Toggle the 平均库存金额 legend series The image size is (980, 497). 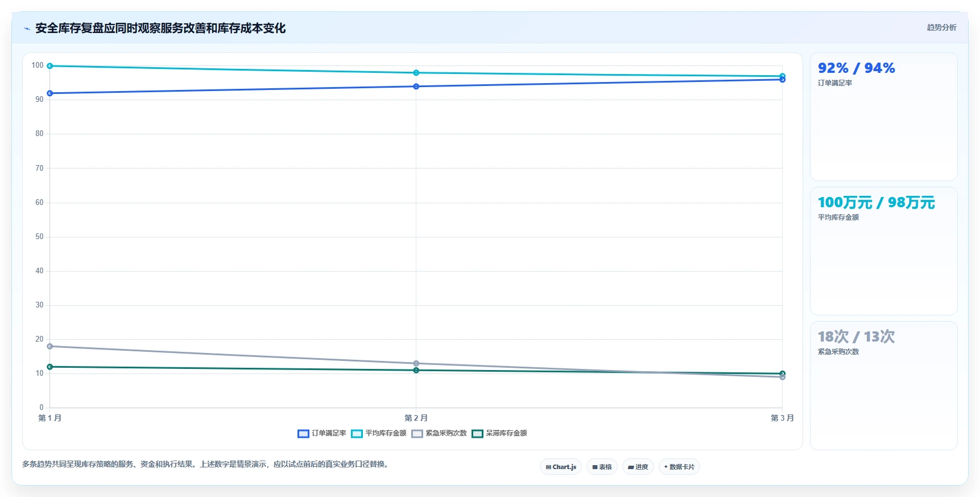coord(379,433)
